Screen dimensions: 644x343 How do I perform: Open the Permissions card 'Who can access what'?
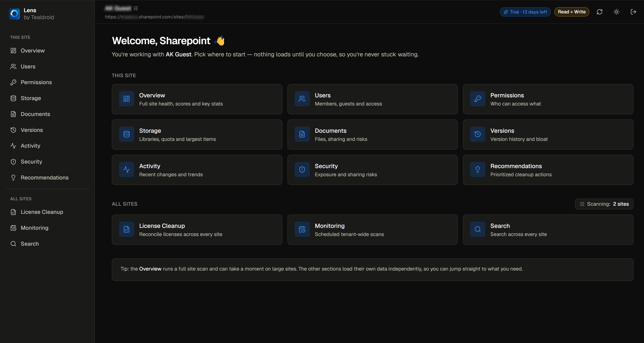[548, 99]
